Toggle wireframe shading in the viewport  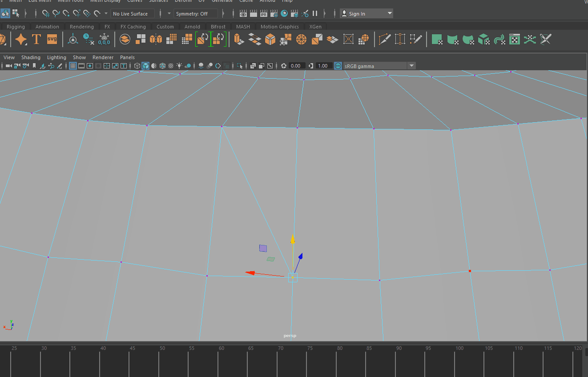pos(137,66)
